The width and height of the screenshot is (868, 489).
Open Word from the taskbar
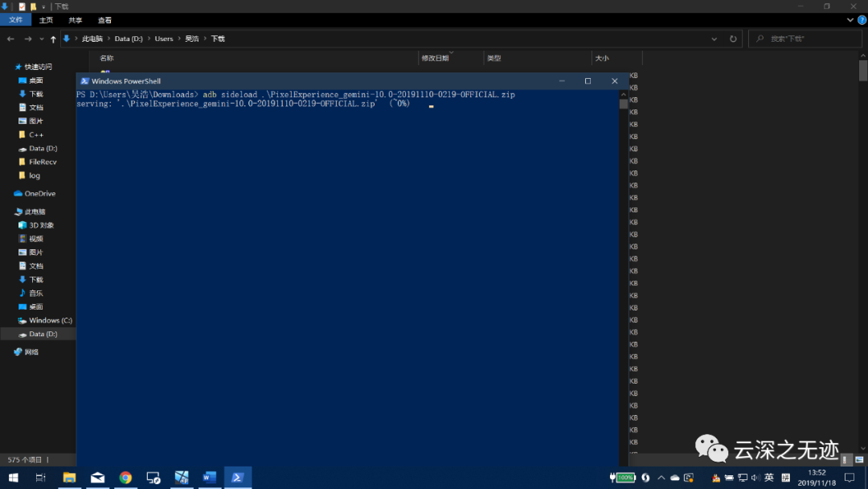[x=209, y=478]
